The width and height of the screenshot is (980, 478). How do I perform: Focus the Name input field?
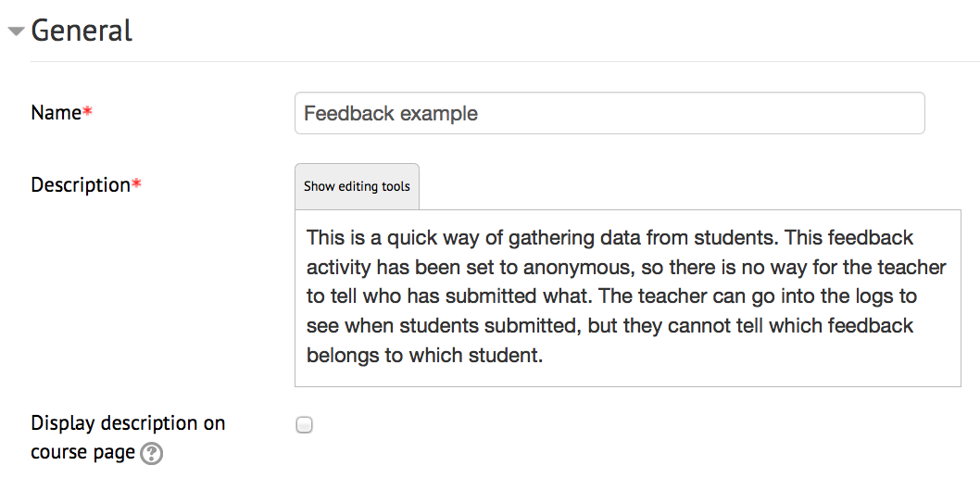609,113
